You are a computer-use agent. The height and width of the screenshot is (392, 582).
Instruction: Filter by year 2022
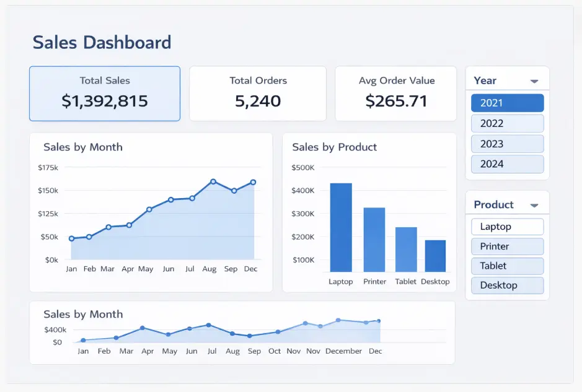click(x=508, y=123)
